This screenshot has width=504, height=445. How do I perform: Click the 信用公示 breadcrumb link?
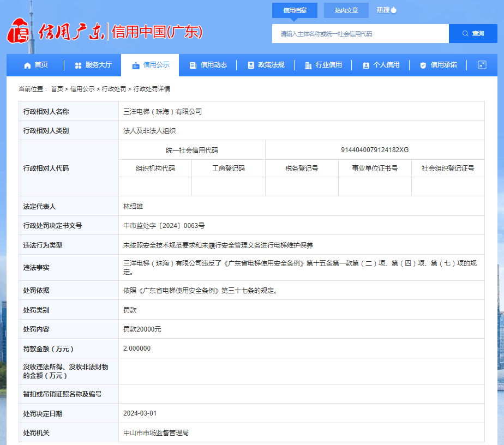[x=82, y=89]
